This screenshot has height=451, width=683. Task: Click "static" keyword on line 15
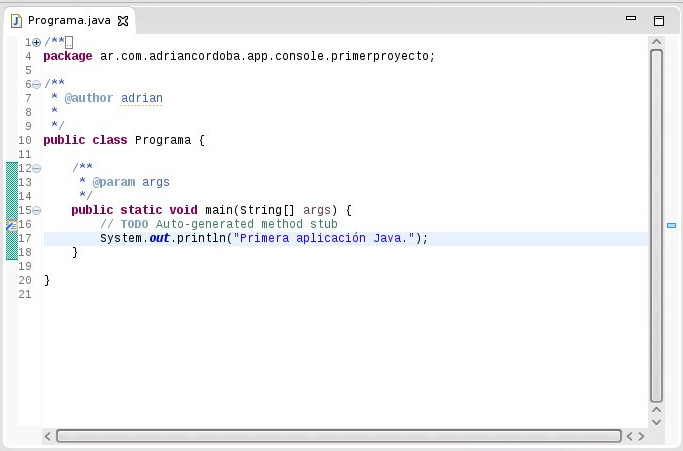pyautogui.click(x=141, y=210)
